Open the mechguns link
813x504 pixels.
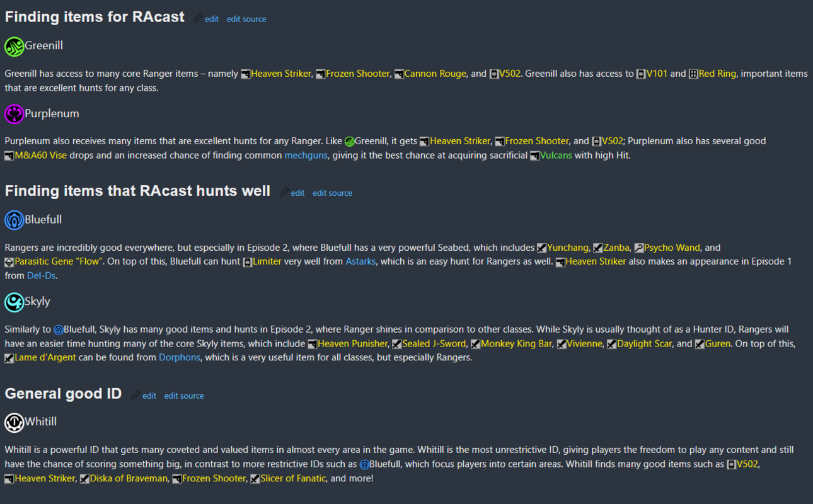[306, 155]
